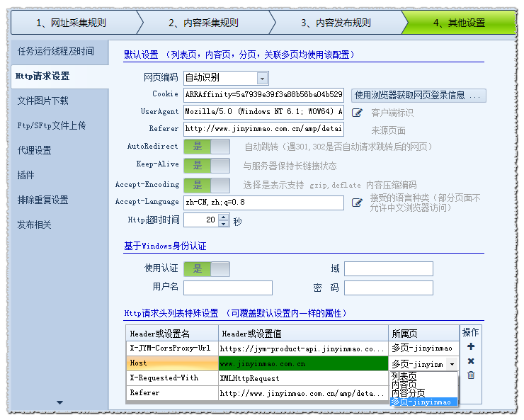Focus the 密码 input field
This screenshot has height=420, width=524.
point(389,288)
